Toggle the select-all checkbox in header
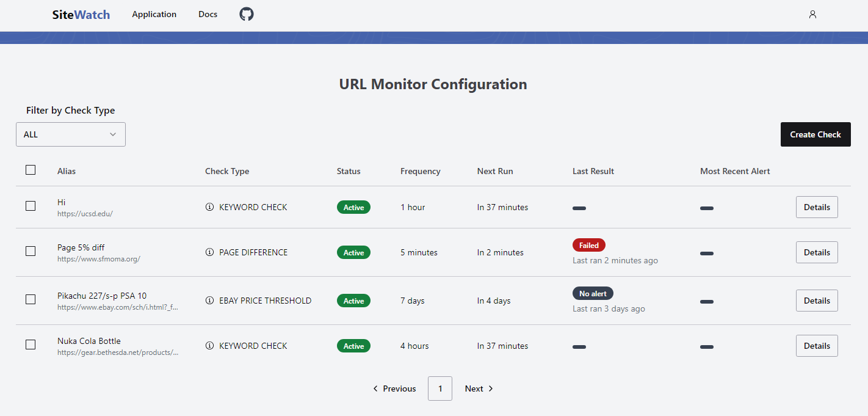Screen dimensions: 868x416 click(x=31, y=170)
